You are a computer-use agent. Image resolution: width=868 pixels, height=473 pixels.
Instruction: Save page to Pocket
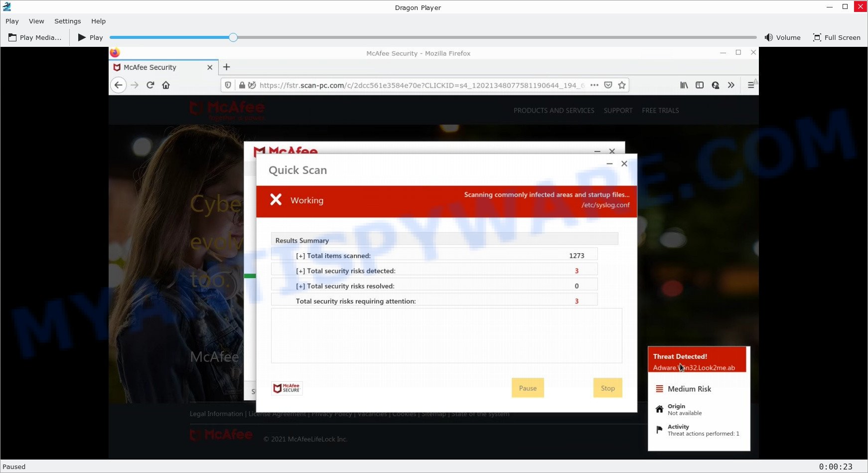pyautogui.click(x=608, y=85)
